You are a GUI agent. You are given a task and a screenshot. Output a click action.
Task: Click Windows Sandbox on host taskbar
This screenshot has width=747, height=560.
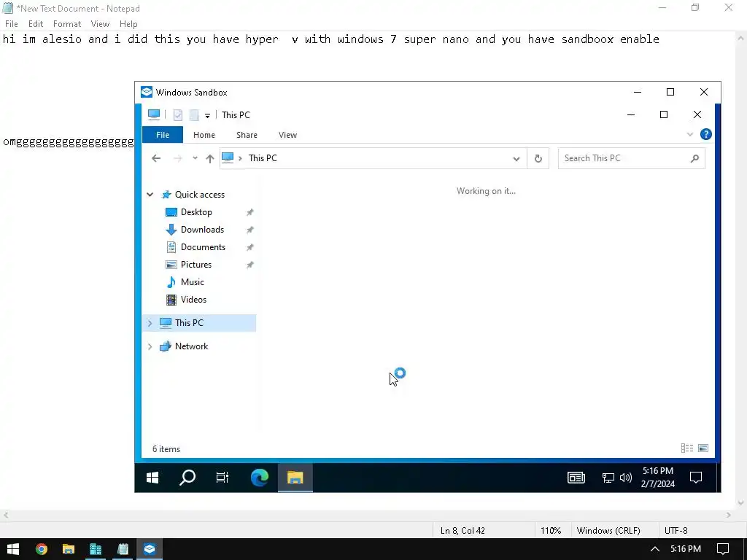coord(150,549)
